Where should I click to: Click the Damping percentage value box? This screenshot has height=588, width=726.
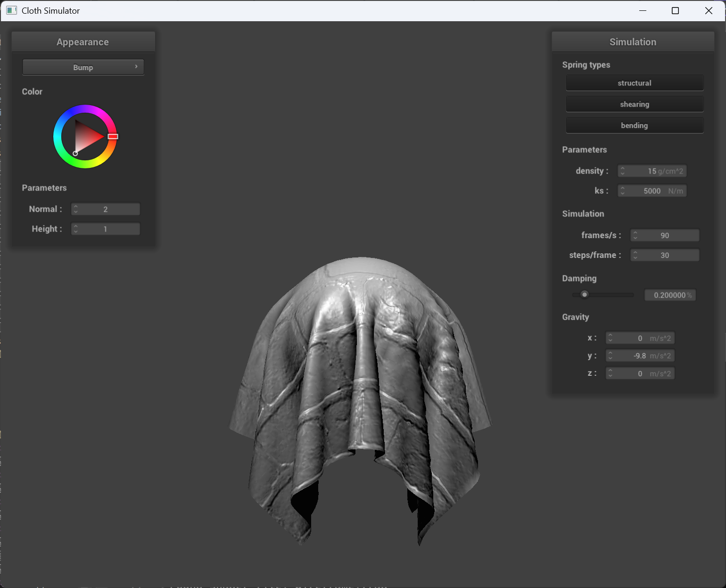(x=670, y=295)
